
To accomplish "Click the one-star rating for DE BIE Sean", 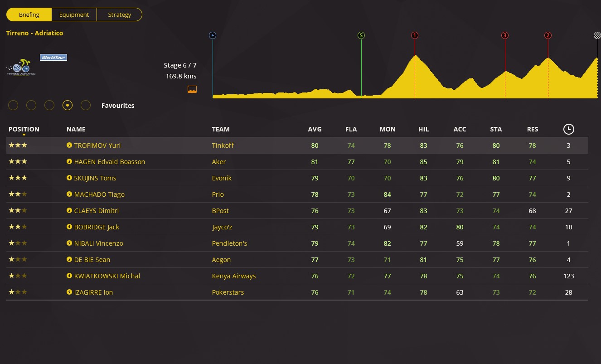I will 18,259.
